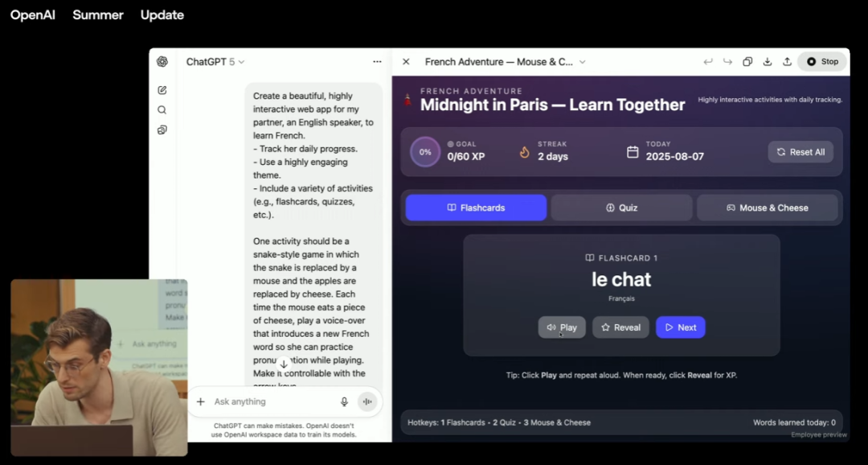This screenshot has height=465, width=868.
Task: Click the 0/60 XP goal value
Action: pos(466,156)
